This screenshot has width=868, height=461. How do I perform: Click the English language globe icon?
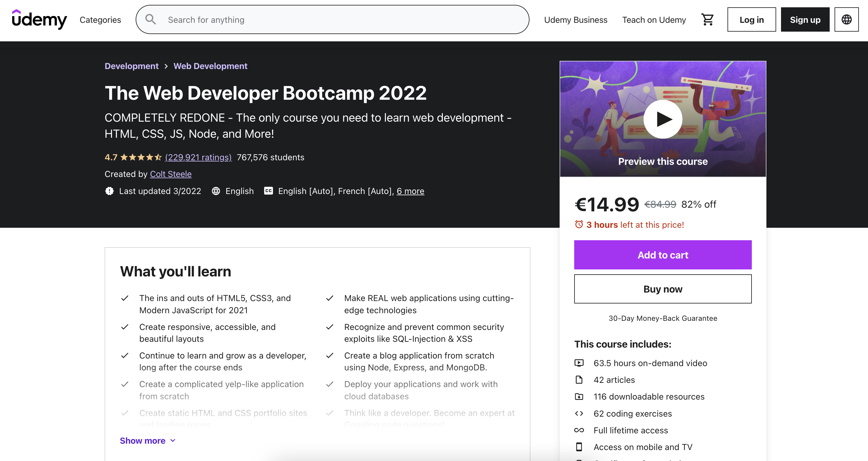click(x=216, y=191)
